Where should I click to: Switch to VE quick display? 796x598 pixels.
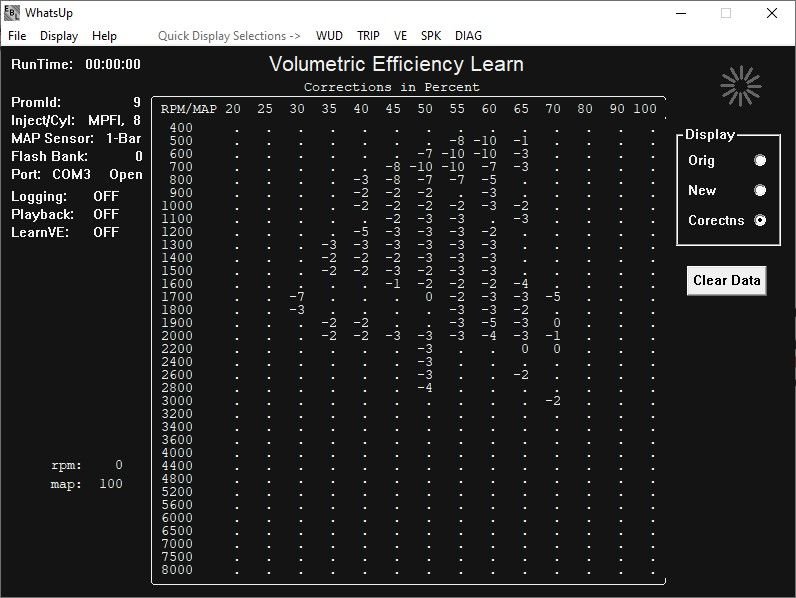(400, 36)
